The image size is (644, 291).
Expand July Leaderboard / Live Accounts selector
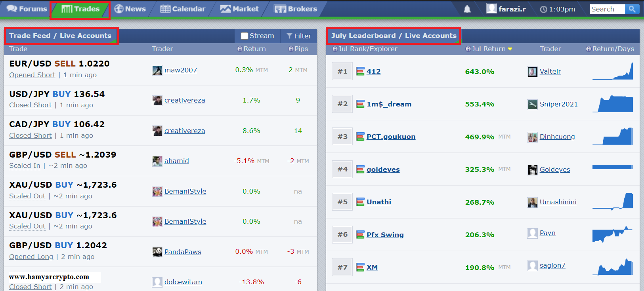coord(394,36)
